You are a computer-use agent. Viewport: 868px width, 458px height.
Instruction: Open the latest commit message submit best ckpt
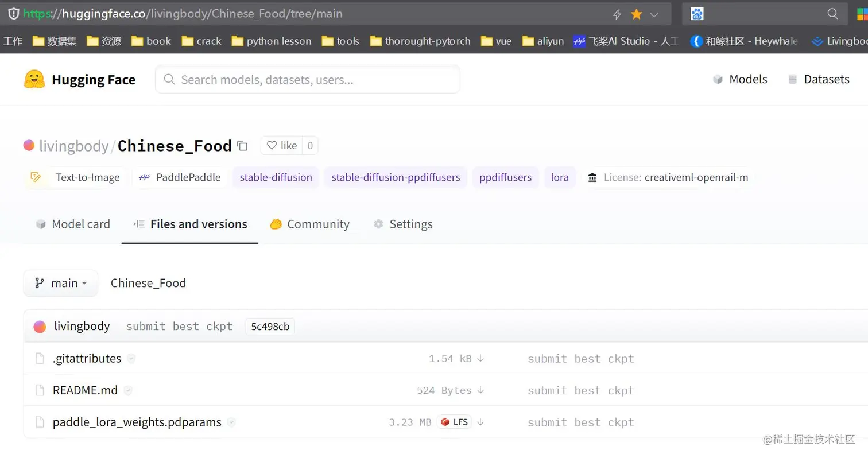[x=179, y=327]
